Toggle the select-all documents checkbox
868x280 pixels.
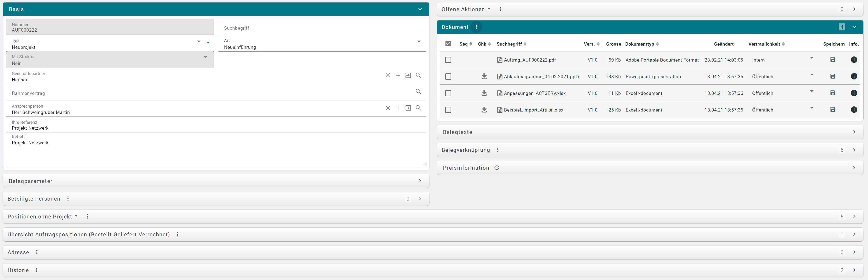[x=448, y=44]
